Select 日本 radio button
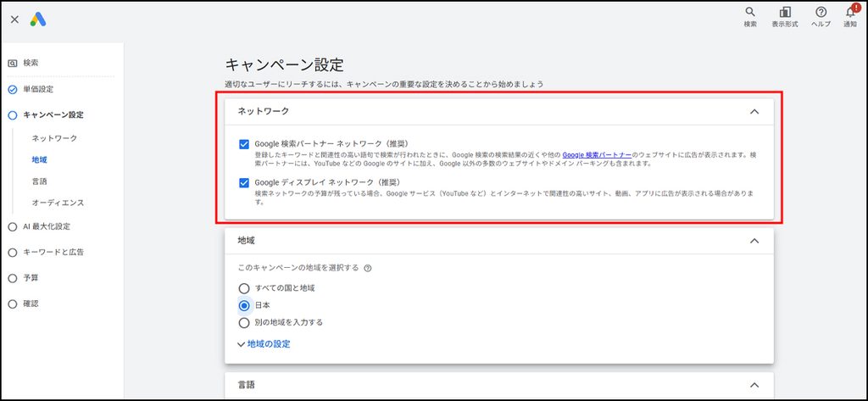The height and width of the screenshot is (401, 868). (244, 306)
